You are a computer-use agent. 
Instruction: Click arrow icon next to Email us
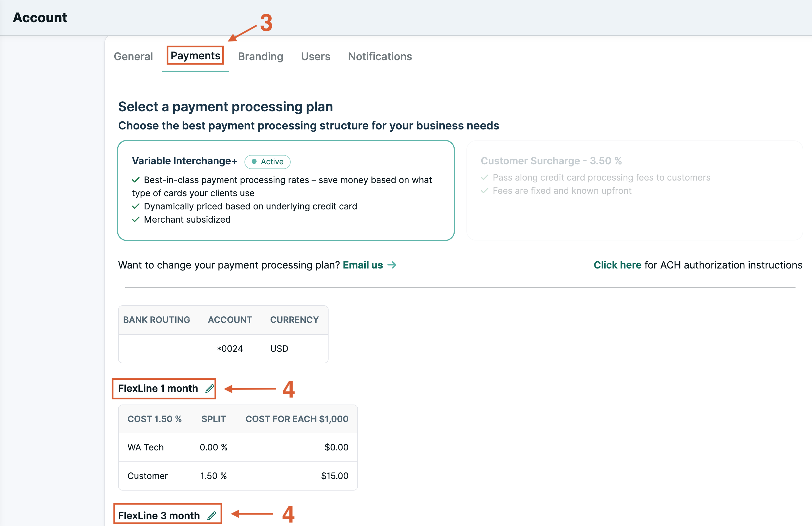point(392,265)
